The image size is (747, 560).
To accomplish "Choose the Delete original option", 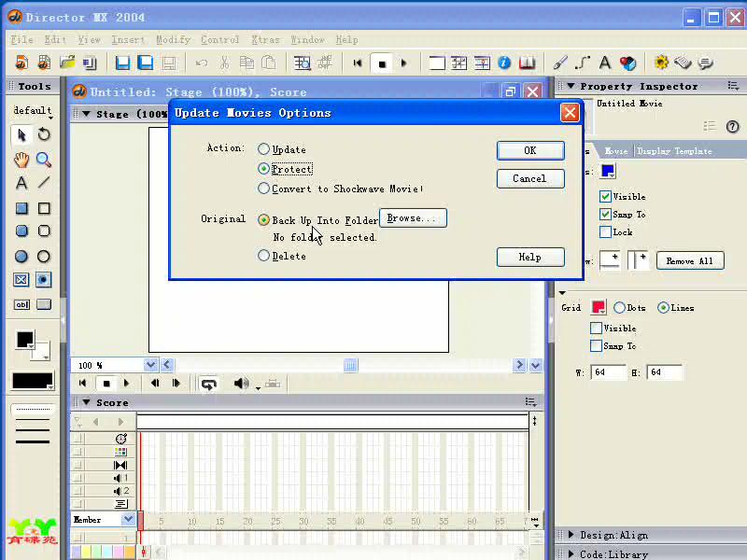I will tap(263, 255).
